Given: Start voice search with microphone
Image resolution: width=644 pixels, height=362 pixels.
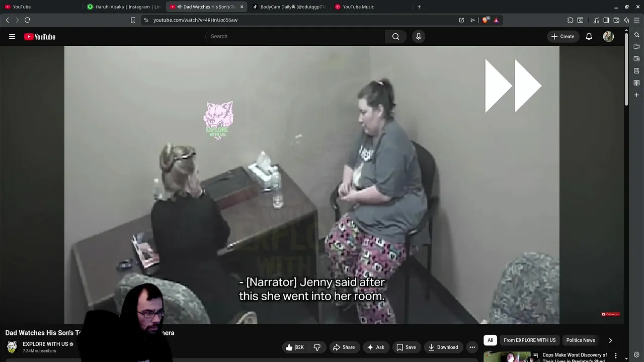Looking at the screenshot, I should coord(418,36).
